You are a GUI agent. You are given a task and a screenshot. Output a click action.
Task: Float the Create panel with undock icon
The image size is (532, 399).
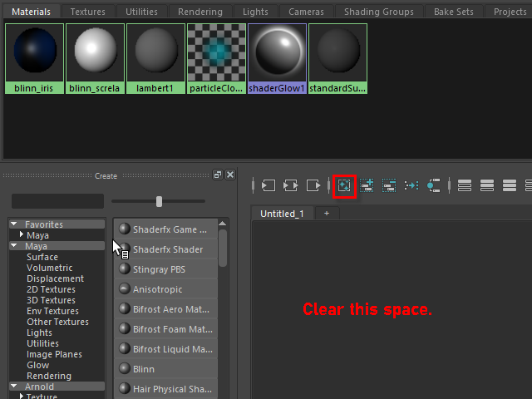coord(218,175)
